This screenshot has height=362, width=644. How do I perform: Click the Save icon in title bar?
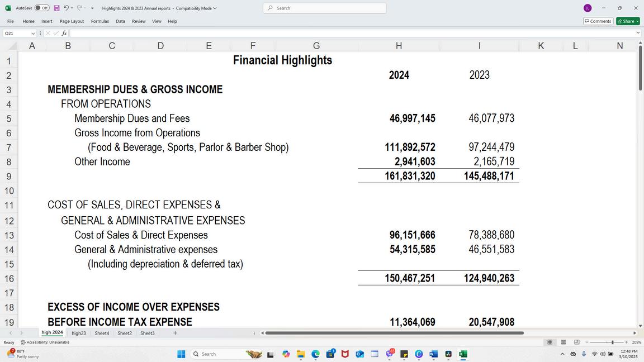click(x=56, y=8)
